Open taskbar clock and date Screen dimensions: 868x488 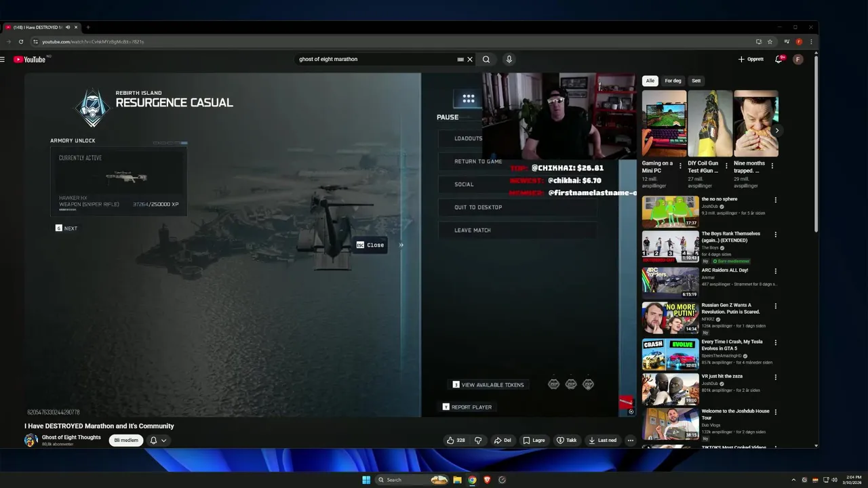pyautogui.click(x=853, y=480)
